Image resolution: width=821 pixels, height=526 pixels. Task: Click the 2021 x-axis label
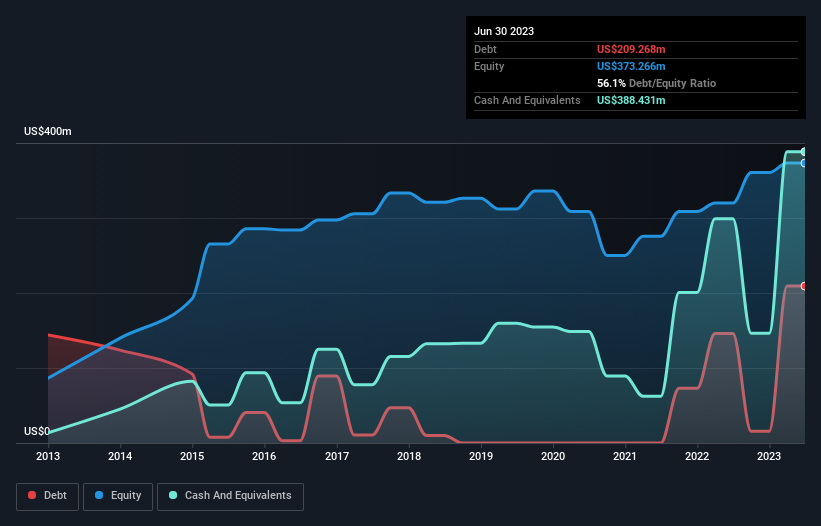[x=625, y=456]
